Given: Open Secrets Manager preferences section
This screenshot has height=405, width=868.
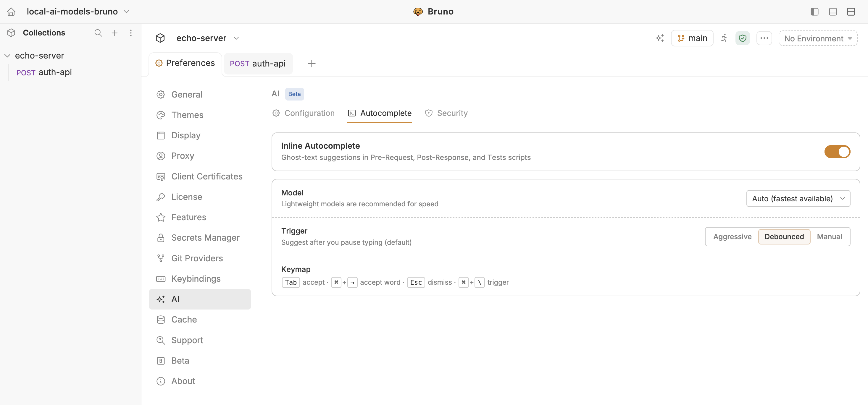Looking at the screenshot, I should (x=200, y=238).
